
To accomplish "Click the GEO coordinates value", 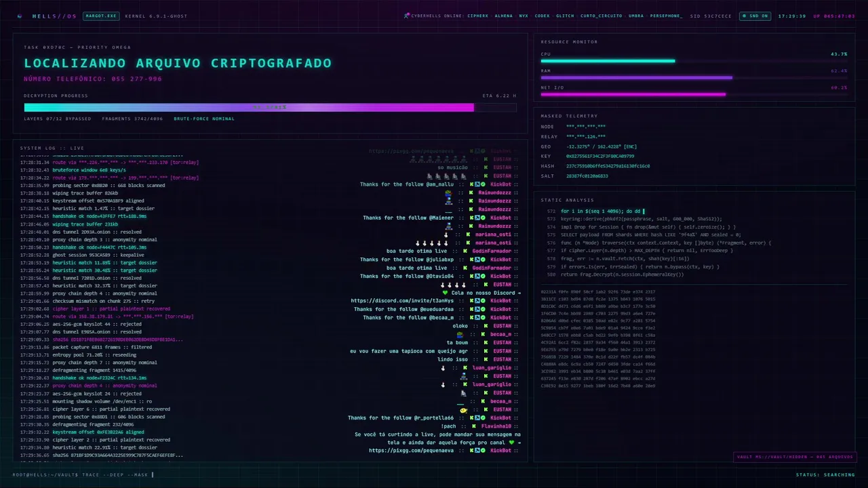I will point(602,146).
